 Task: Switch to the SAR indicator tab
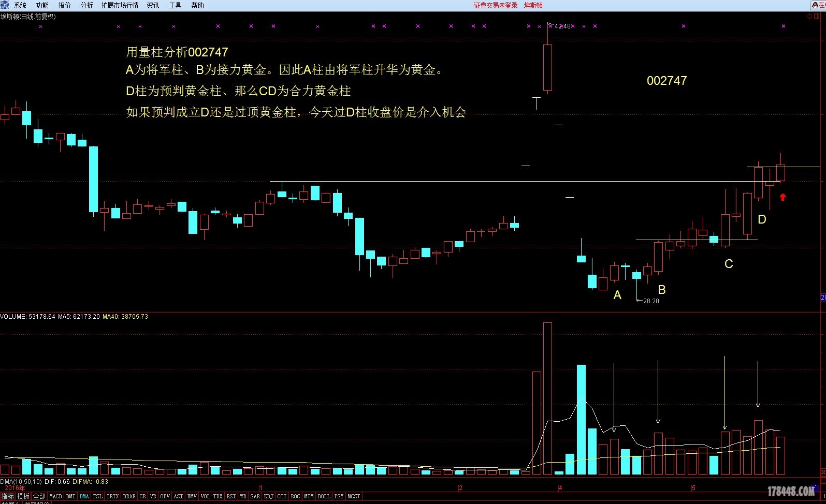point(255,496)
